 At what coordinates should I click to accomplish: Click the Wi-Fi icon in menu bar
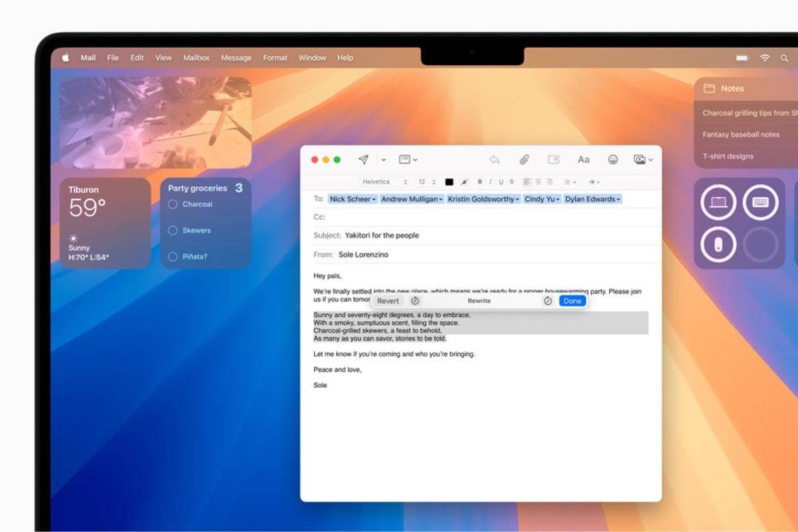(765, 58)
